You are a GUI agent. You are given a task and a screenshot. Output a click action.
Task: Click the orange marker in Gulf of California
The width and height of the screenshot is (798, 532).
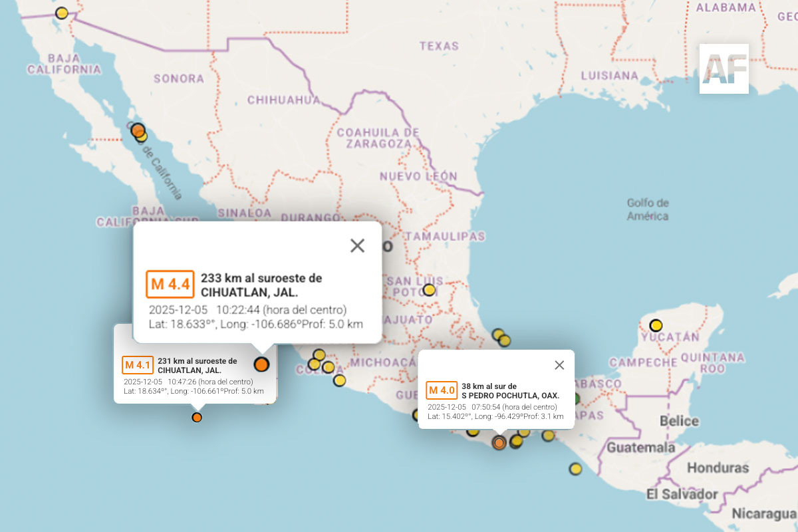pos(138,130)
